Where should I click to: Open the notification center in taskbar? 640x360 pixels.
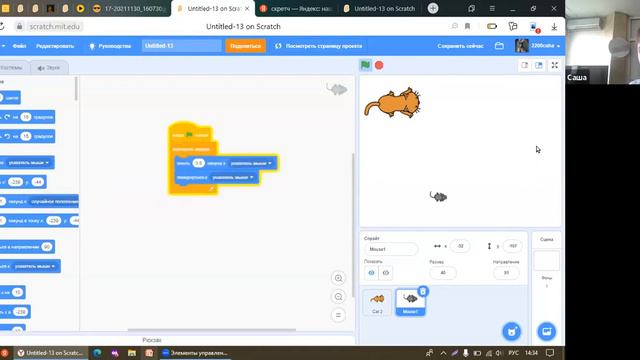550,353
